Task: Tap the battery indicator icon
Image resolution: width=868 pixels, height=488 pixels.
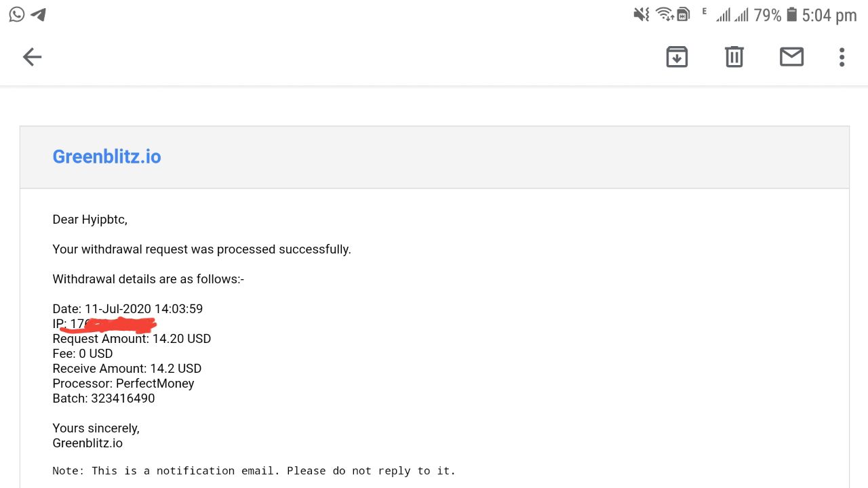Action: (x=791, y=14)
